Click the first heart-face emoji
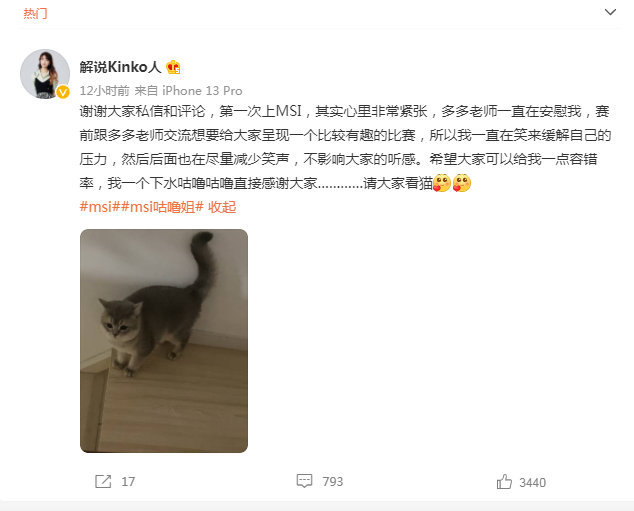 [x=442, y=183]
